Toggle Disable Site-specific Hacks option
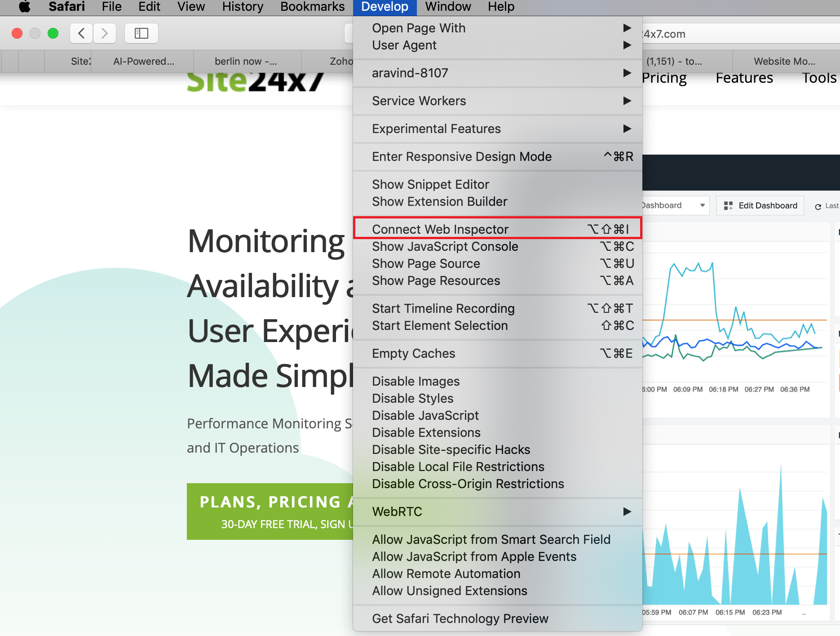This screenshot has height=636, width=840. [x=498, y=449]
